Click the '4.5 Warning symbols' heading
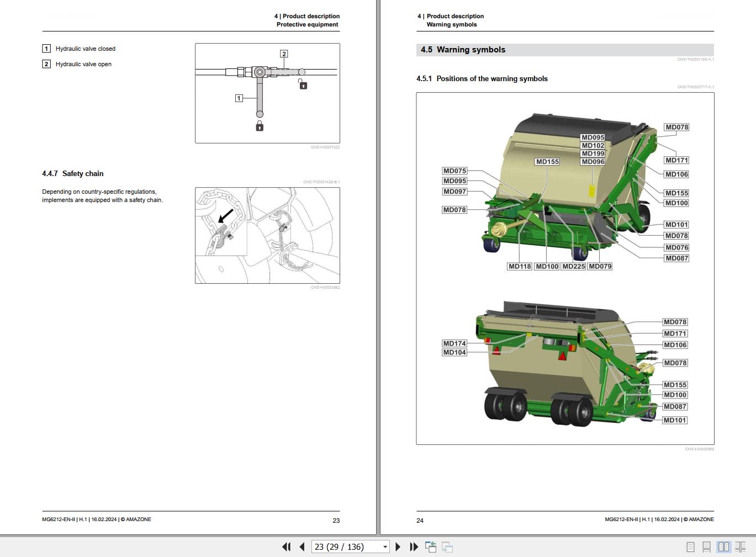This screenshot has width=756, height=557. coord(463,50)
